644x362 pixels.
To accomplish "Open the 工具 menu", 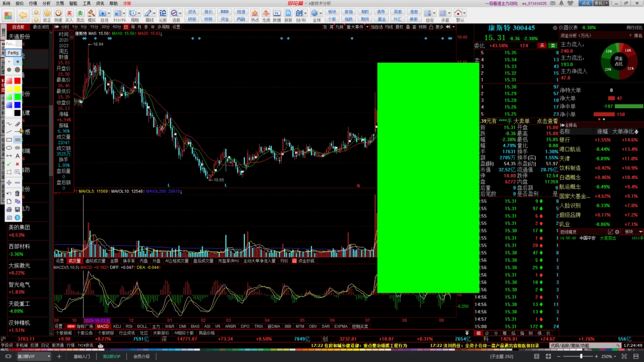I will point(87,3).
